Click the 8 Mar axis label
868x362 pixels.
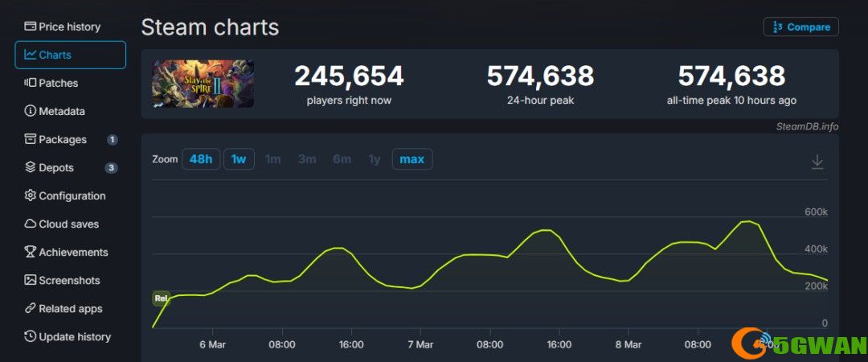[x=628, y=344]
